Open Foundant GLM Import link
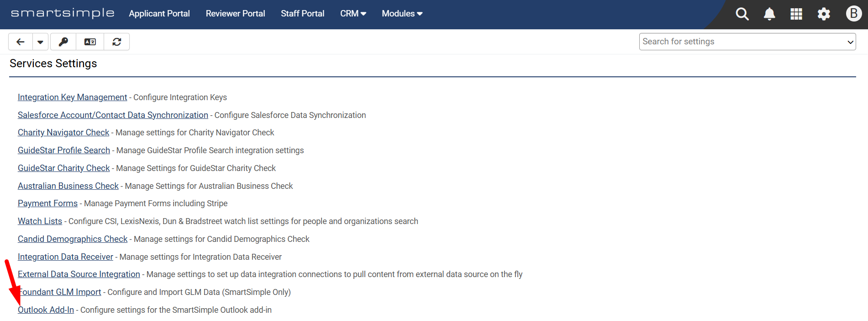 [x=59, y=292]
